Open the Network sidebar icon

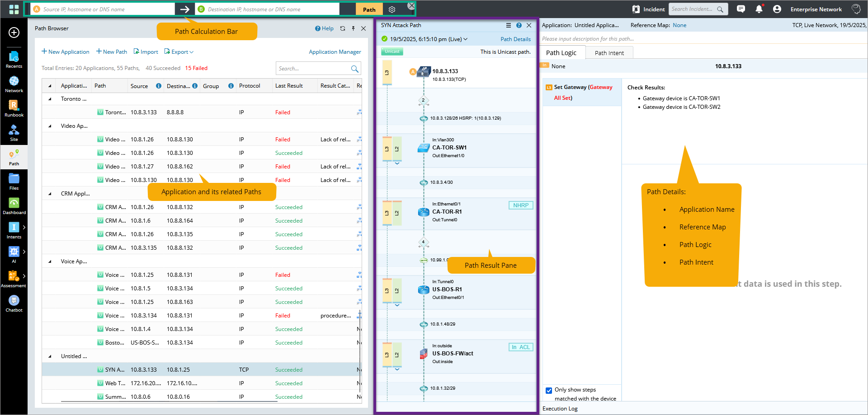[x=14, y=84]
